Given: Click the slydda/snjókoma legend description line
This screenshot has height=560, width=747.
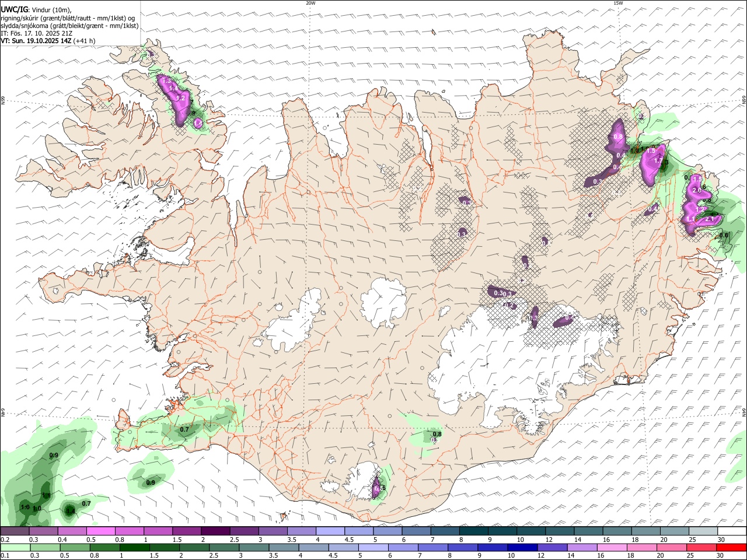Looking at the screenshot, I should pos(70,26).
